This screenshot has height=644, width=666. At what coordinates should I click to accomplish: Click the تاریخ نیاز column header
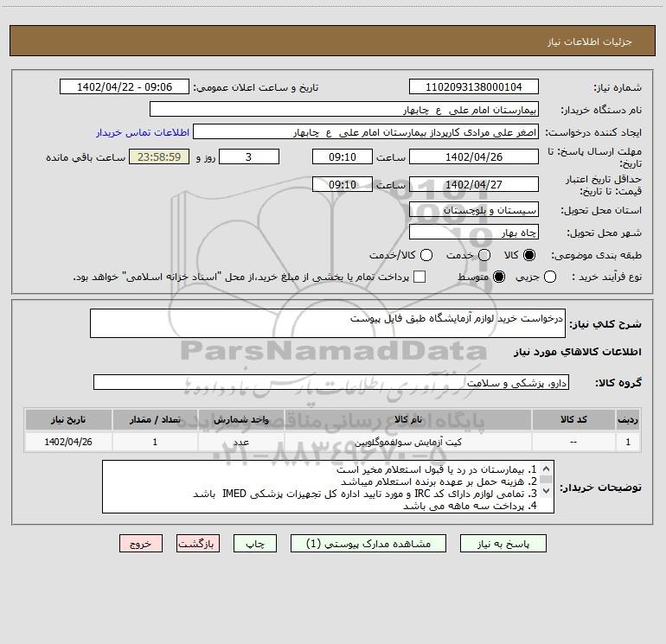point(68,420)
